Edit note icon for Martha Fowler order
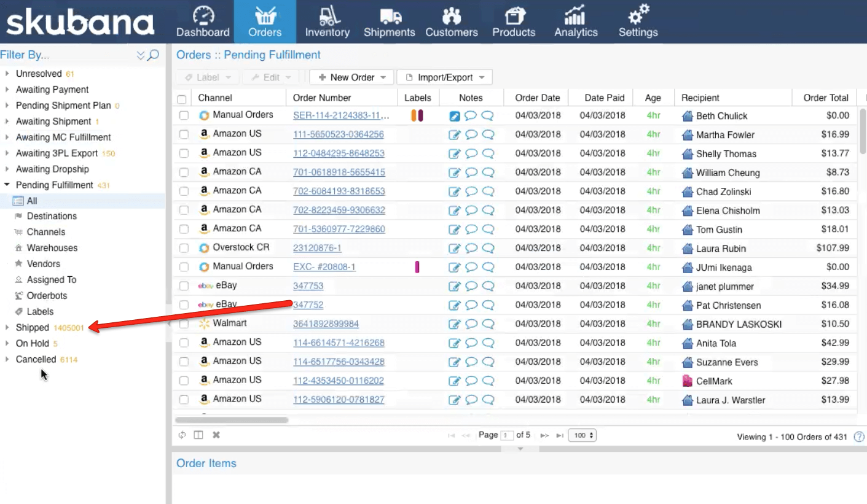 coord(455,134)
